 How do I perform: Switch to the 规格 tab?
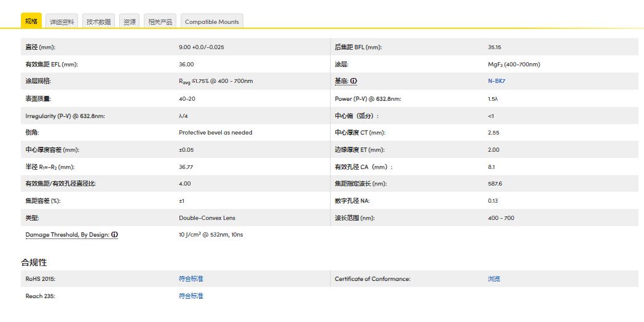[31, 22]
